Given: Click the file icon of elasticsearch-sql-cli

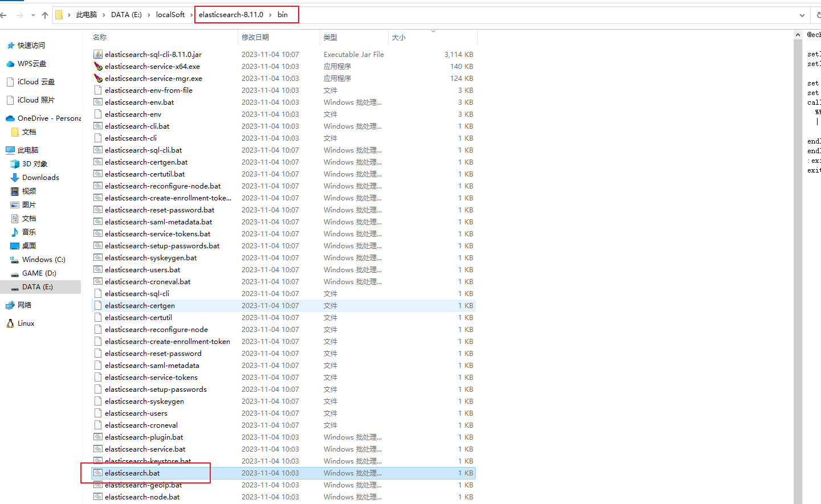Looking at the screenshot, I should click(x=98, y=293).
